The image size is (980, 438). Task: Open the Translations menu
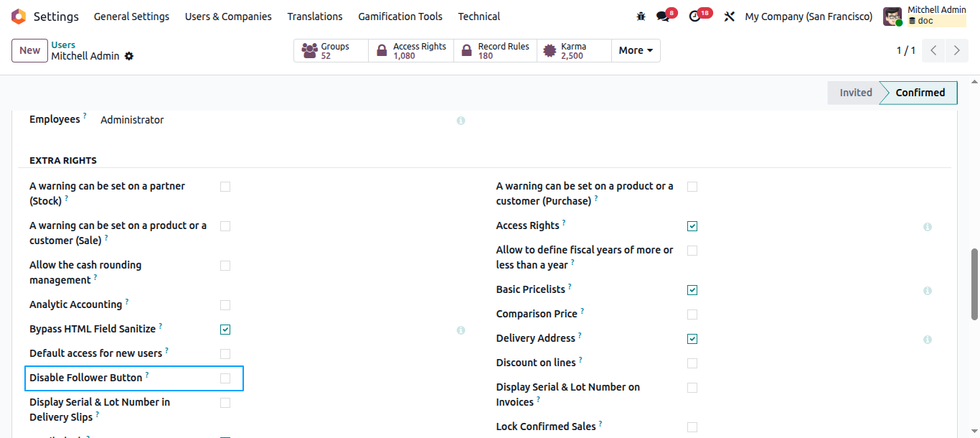[x=315, y=16]
